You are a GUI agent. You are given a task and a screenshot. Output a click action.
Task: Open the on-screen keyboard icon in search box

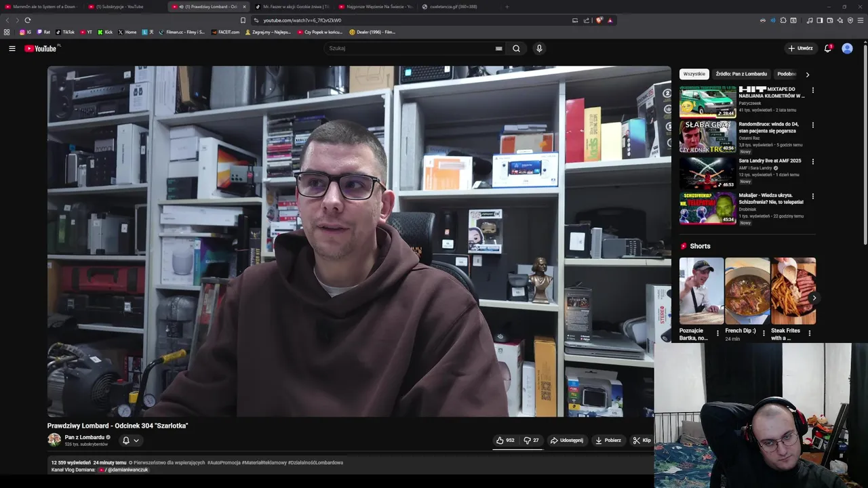(x=498, y=48)
